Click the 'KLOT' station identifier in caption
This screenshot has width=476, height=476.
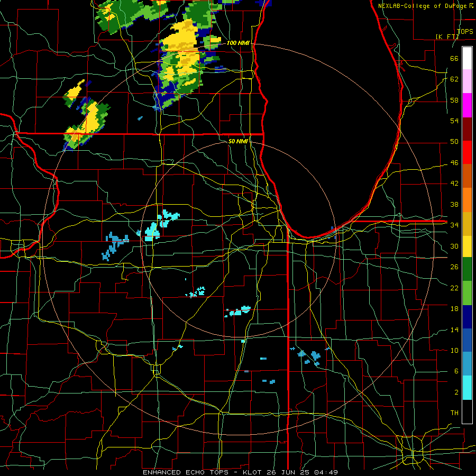click(253, 472)
